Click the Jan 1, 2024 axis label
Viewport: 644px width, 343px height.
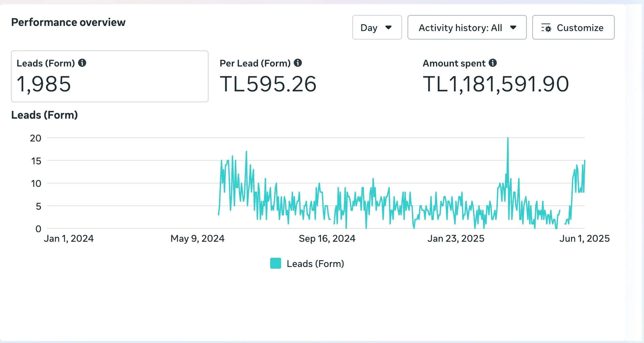(69, 238)
